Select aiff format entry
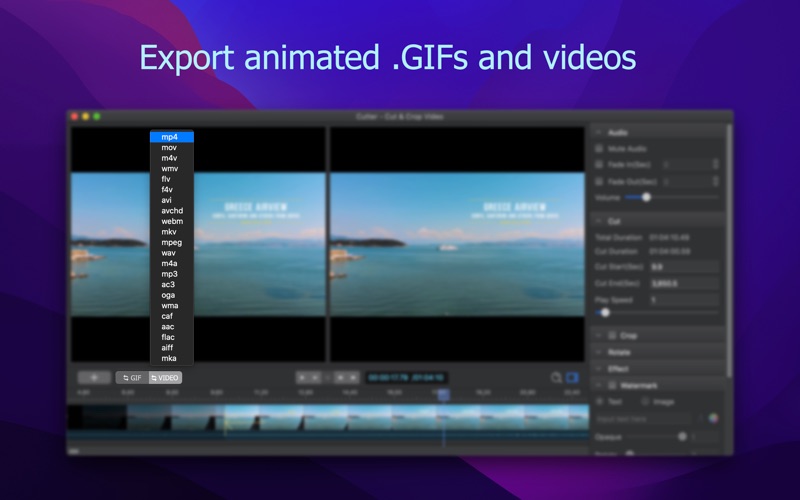Viewport: 800px width, 500px height. coord(172,348)
